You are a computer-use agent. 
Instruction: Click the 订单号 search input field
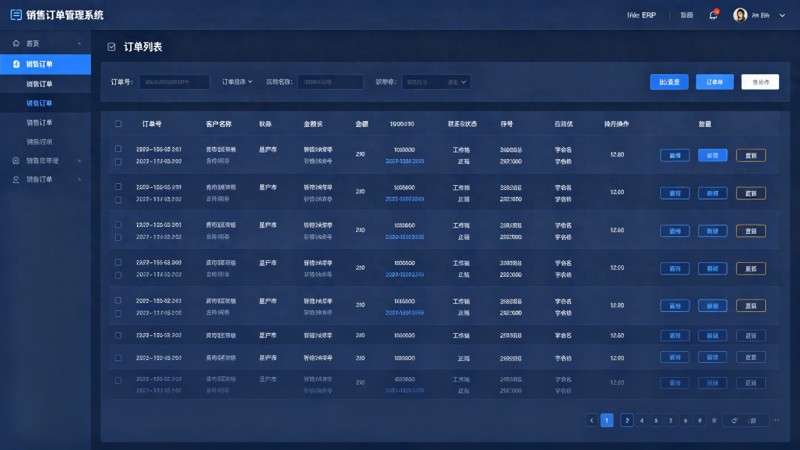click(174, 82)
